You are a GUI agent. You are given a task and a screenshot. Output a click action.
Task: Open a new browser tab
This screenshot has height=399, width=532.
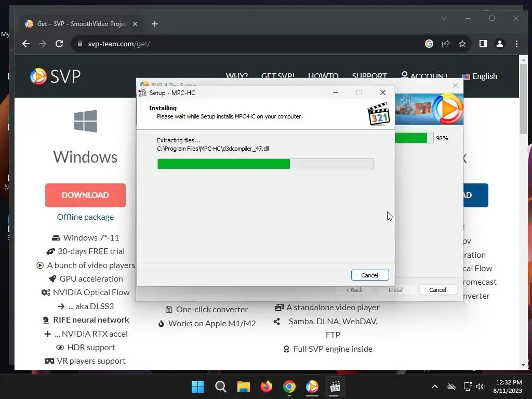[155, 24]
